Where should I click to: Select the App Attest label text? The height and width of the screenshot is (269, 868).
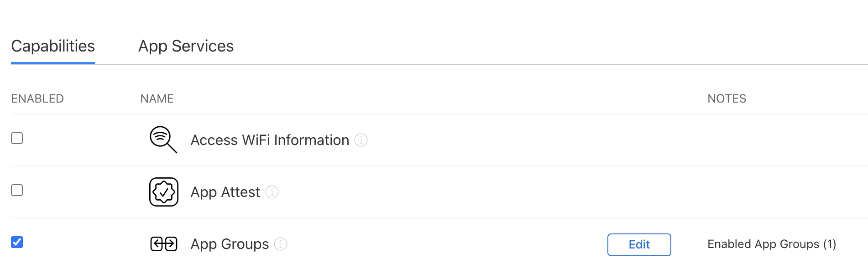click(x=225, y=192)
